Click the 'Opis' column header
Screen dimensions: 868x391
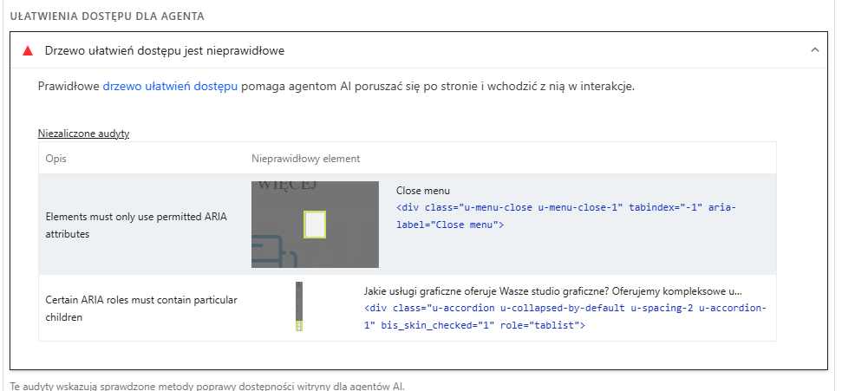click(55, 159)
